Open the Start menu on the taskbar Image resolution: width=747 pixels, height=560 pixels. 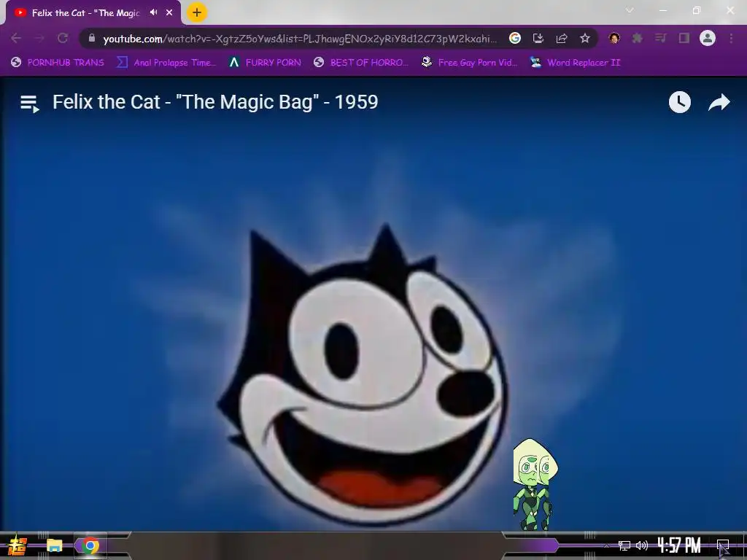pos(17,545)
